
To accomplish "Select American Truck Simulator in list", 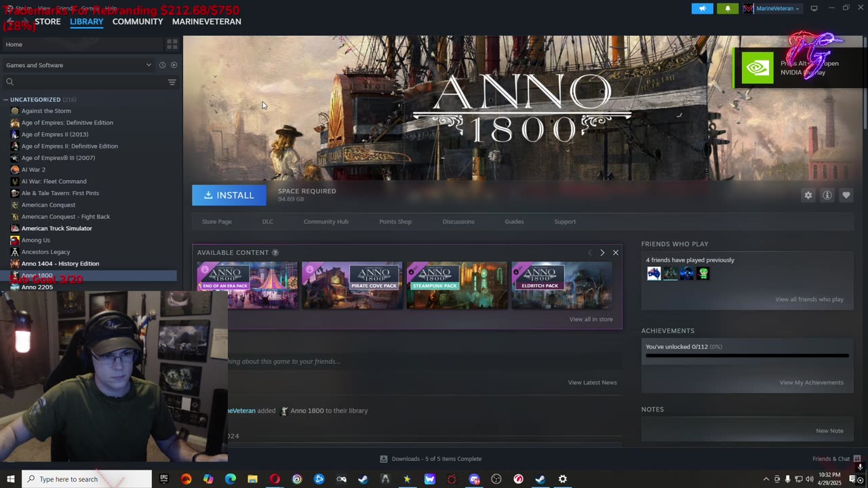I will (56, 228).
